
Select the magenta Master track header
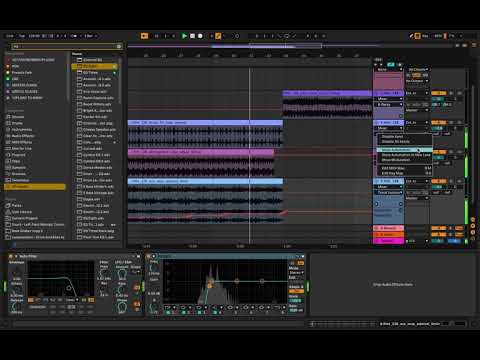click(x=388, y=241)
